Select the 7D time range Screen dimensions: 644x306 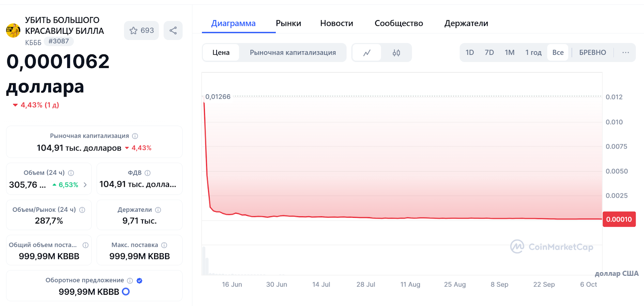click(489, 53)
